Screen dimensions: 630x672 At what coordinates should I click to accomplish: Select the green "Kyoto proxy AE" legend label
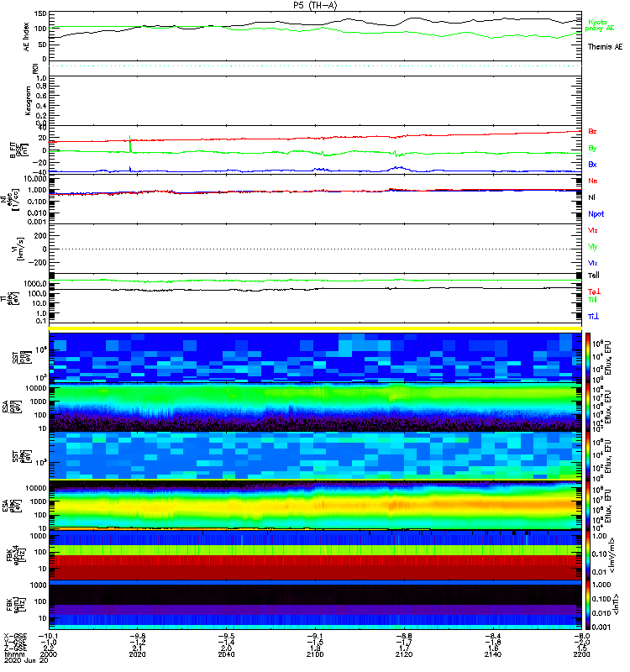tap(599, 25)
